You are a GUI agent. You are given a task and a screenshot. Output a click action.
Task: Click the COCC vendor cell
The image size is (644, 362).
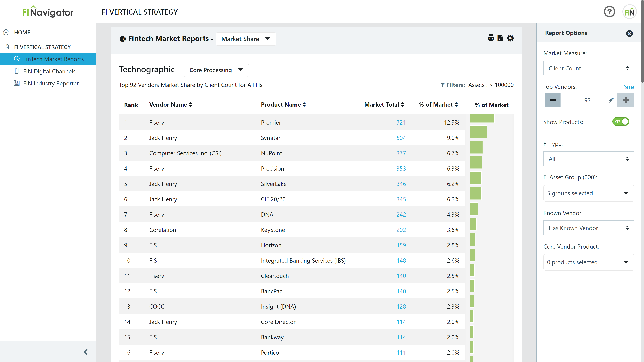[x=157, y=307]
